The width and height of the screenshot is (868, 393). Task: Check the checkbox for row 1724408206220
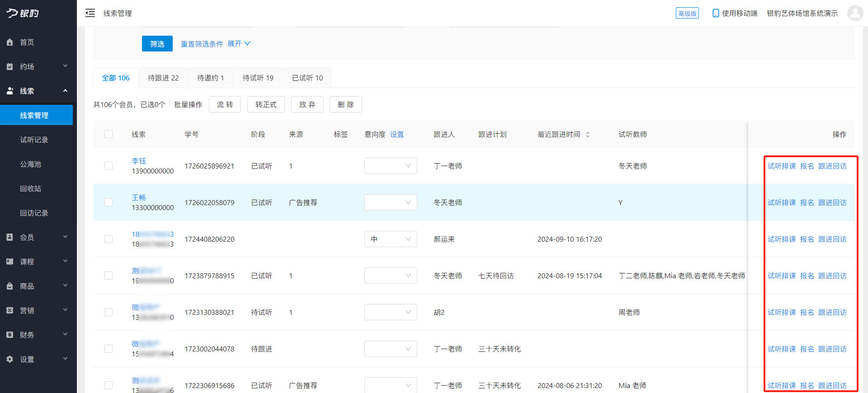click(x=108, y=239)
